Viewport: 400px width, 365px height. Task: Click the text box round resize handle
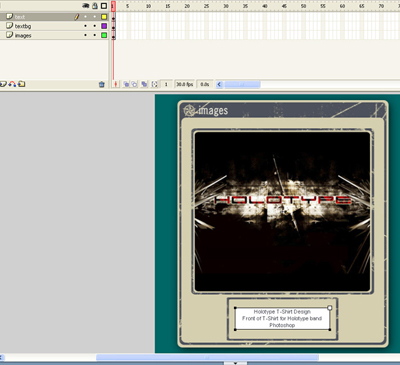point(330,308)
